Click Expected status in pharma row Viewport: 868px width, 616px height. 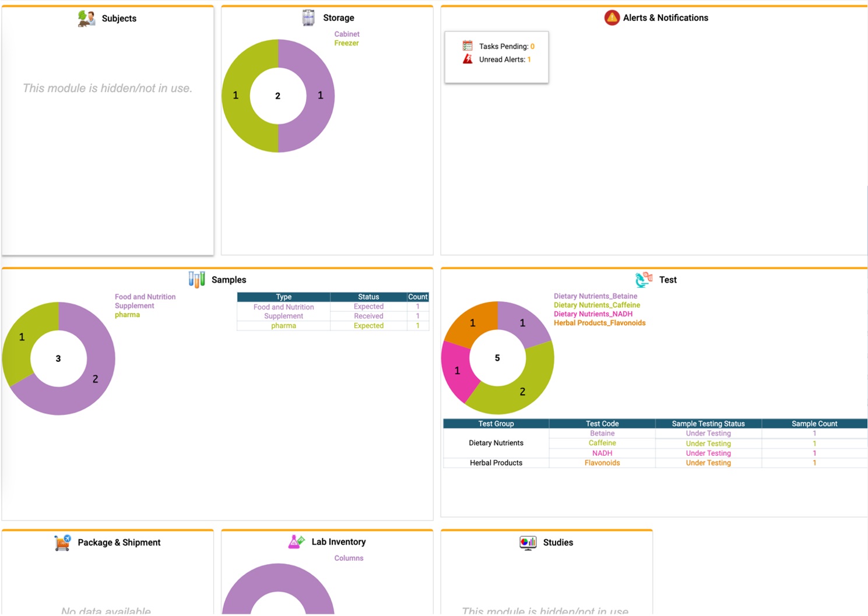pyautogui.click(x=368, y=326)
